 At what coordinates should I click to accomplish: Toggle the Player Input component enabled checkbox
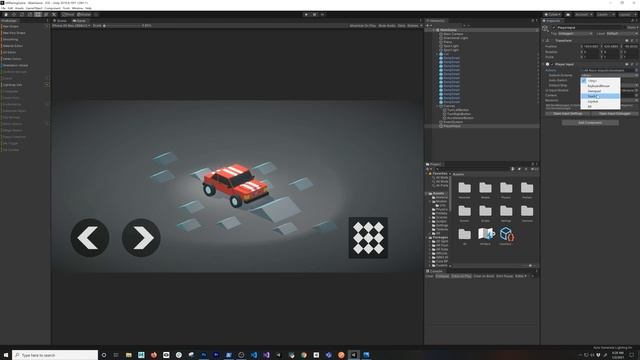tap(553, 64)
